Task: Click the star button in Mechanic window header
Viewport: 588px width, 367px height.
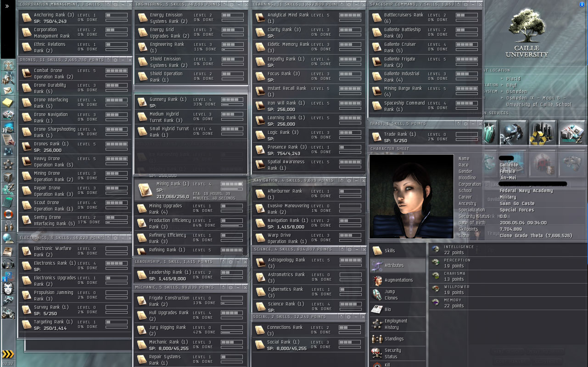Action: (223, 288)
